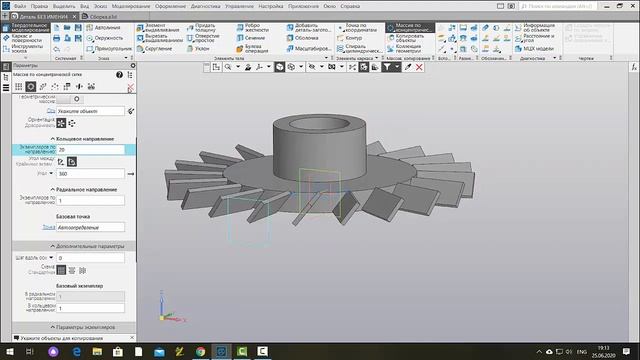Screen dimensions: 640x360
Task: Select the standard Схема layout option
Action: click(61, 270)
